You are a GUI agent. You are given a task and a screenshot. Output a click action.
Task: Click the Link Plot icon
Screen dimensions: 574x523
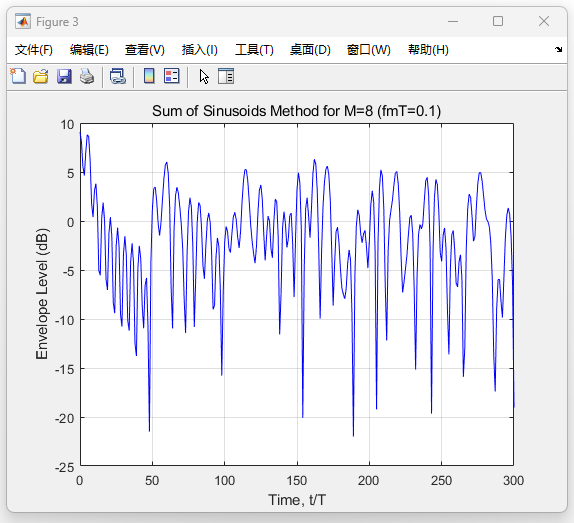(x=118, y=76)
